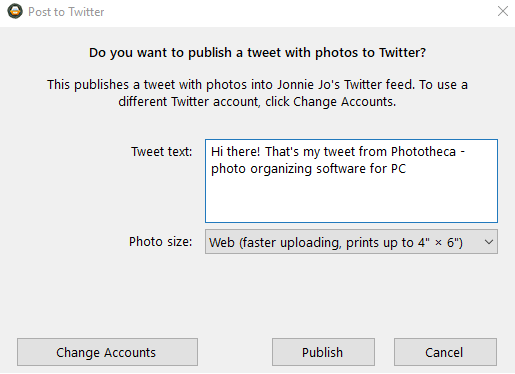Click the "Post to Twitter" window title
515x374 pixels.
point(66,12)
